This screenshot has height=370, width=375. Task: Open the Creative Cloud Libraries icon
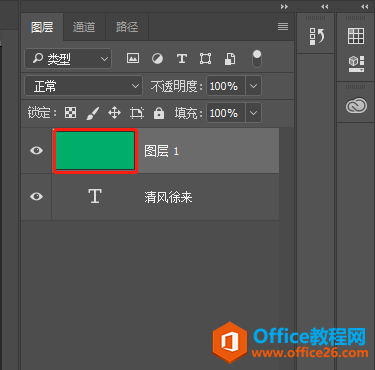tap(356, 106)
